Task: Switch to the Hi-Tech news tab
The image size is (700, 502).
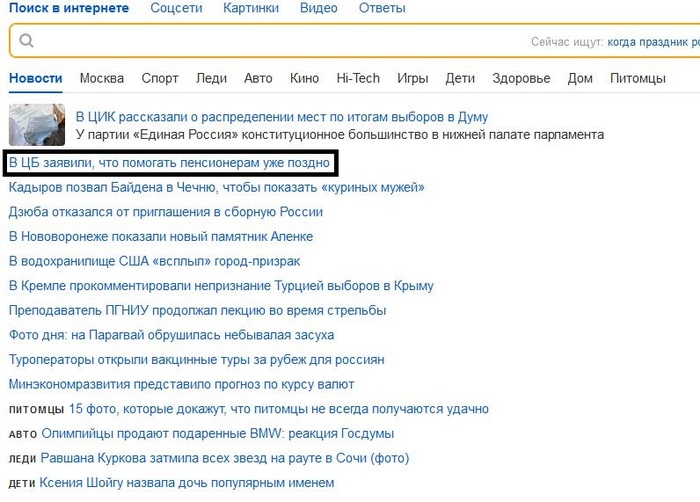Action: click(x=358, y=78)
